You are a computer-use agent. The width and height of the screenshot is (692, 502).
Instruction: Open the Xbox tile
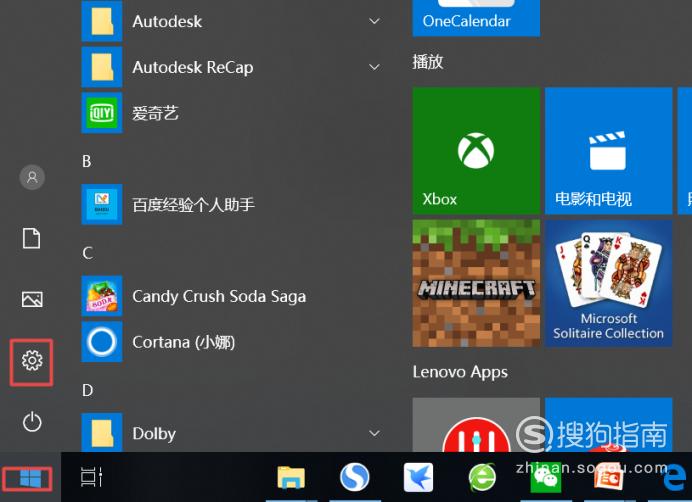pos(476,151)
